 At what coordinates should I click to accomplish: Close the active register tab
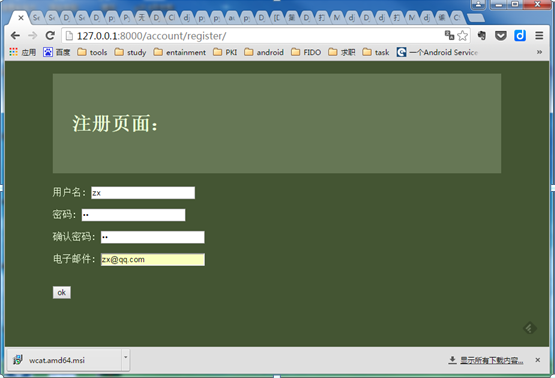pyautogui.click(x=21, y=18)
